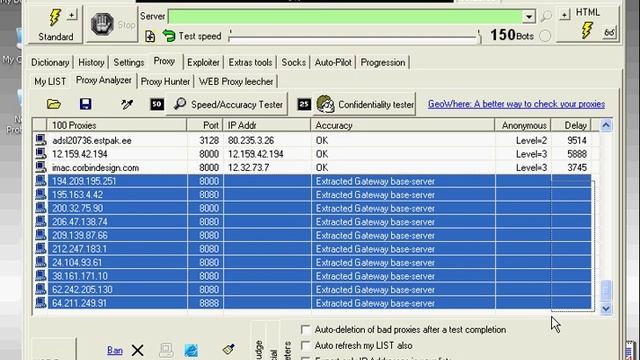This screenshot has width=640, height=360.
Task: Click the proxy icon beside imac.corbindesign.com
Action: pyautogui.click(x=40, y=167)
